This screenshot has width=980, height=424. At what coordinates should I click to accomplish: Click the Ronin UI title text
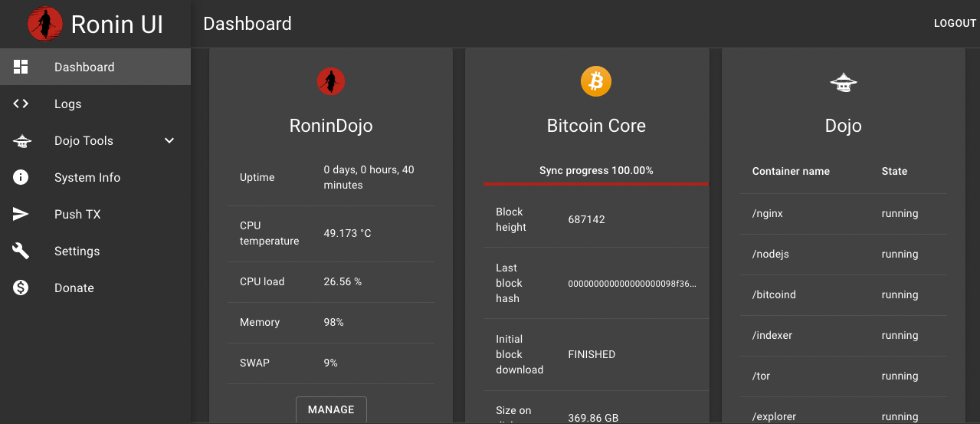[117, 25]
